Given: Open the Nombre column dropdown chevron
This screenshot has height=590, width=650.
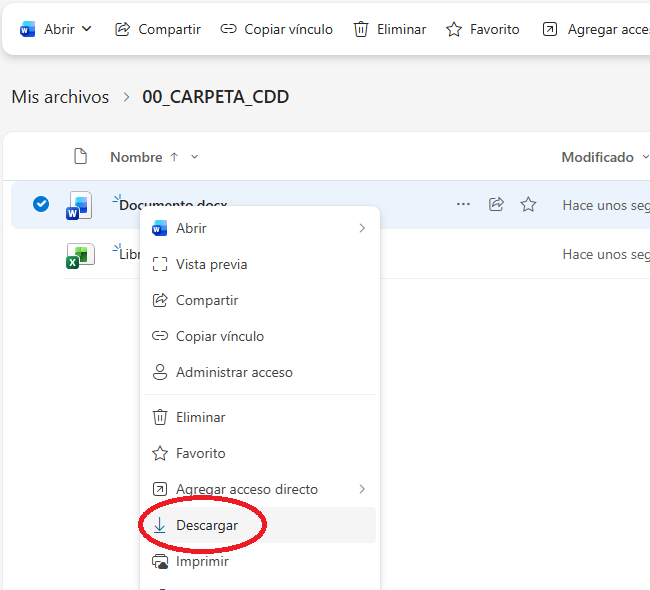Looking at the screenshot, I should coord(194,157).
